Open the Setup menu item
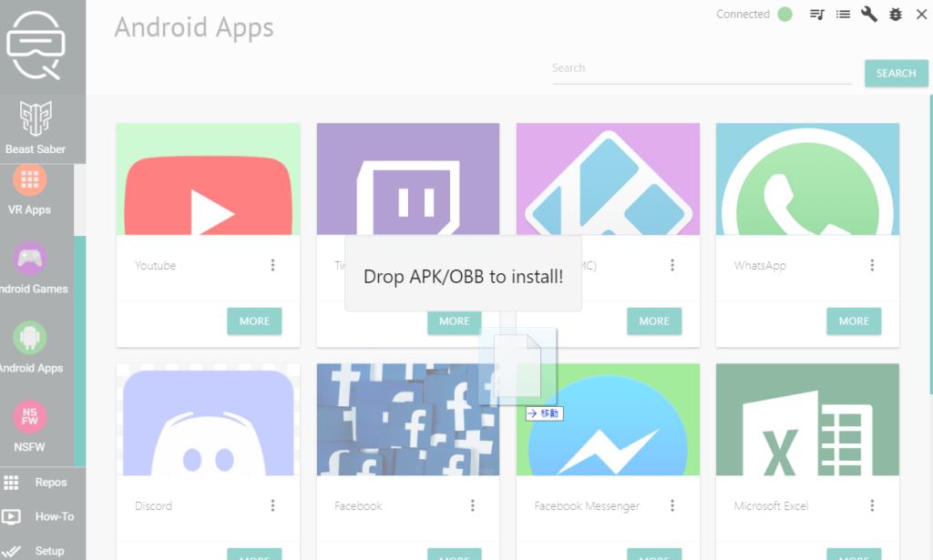Screen dimensions: 933x560 point(36,551)
